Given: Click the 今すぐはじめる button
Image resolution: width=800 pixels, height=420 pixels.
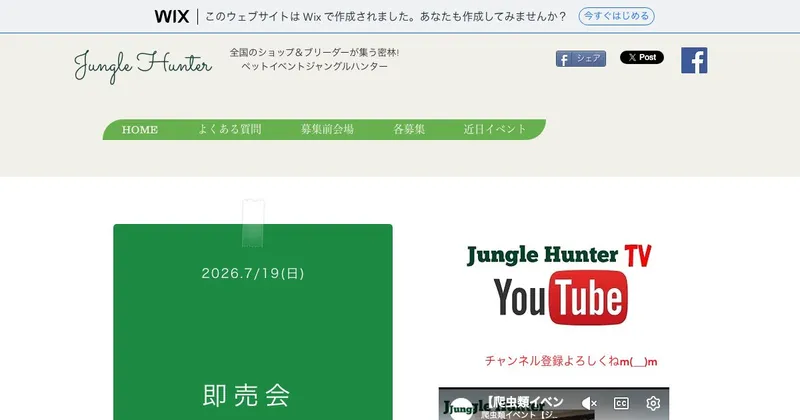Looking at the screenshot, I should click(x=616, y=16).
